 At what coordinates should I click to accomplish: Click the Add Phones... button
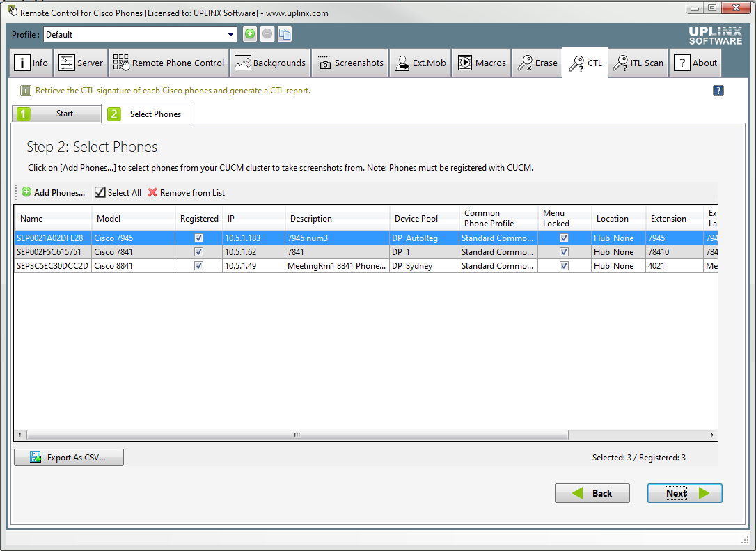[x=54, y=192]
